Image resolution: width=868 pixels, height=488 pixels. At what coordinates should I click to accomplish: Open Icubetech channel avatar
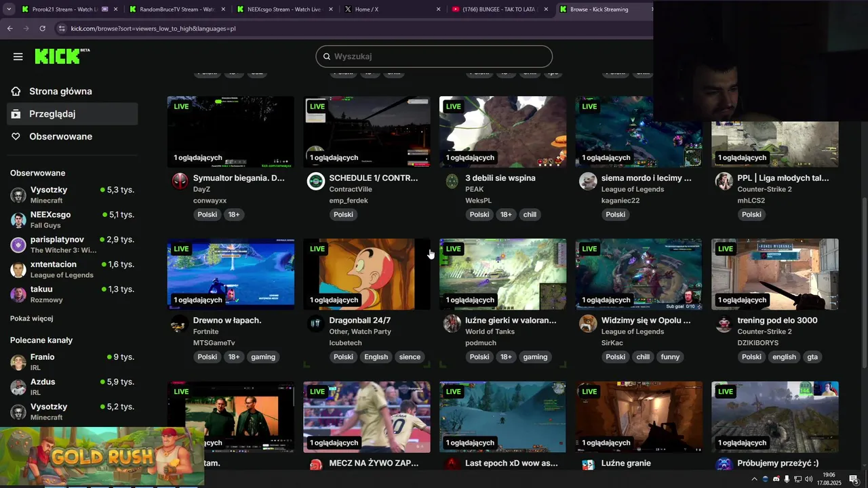tap(316, 323)
